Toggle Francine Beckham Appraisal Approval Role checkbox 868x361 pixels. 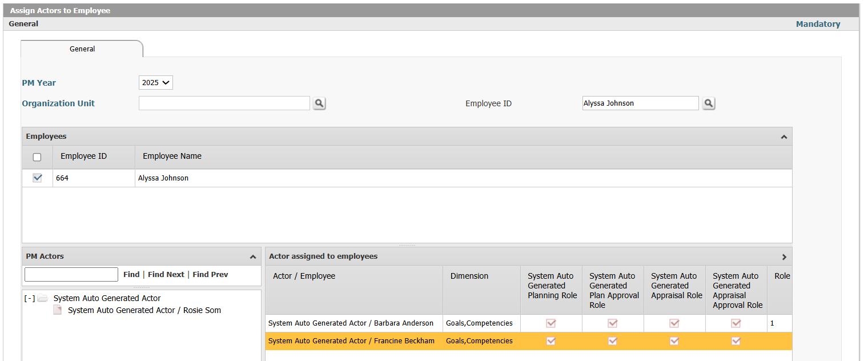[x=736, y=341]
